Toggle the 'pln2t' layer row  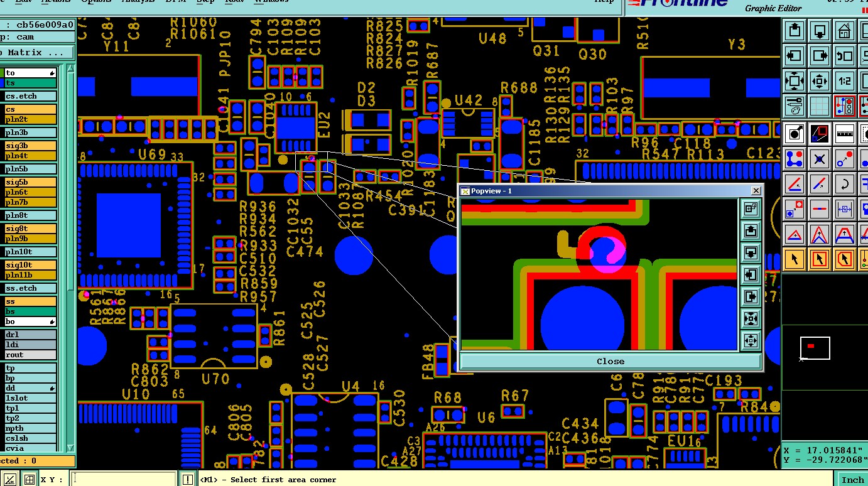(x=30, y=119)
